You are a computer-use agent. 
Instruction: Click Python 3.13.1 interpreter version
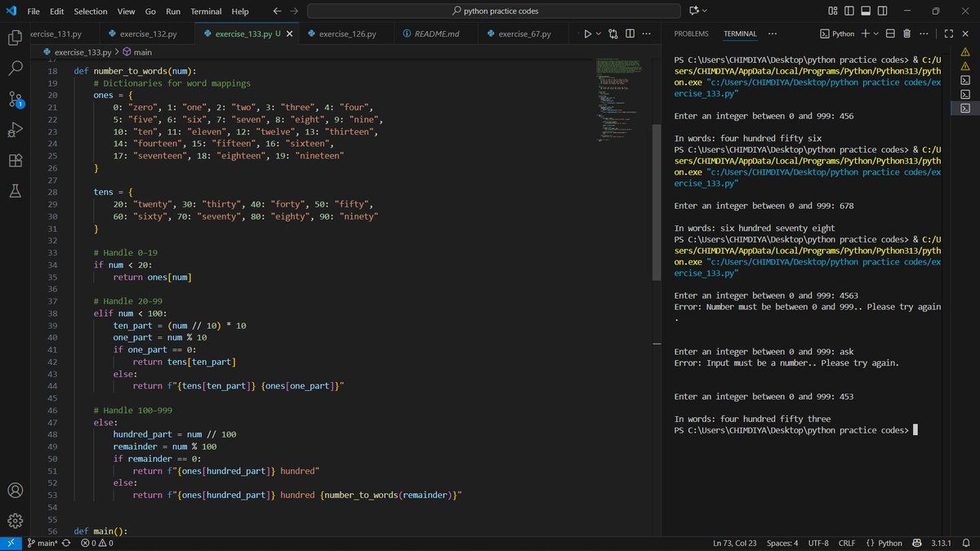click(942, 543)
